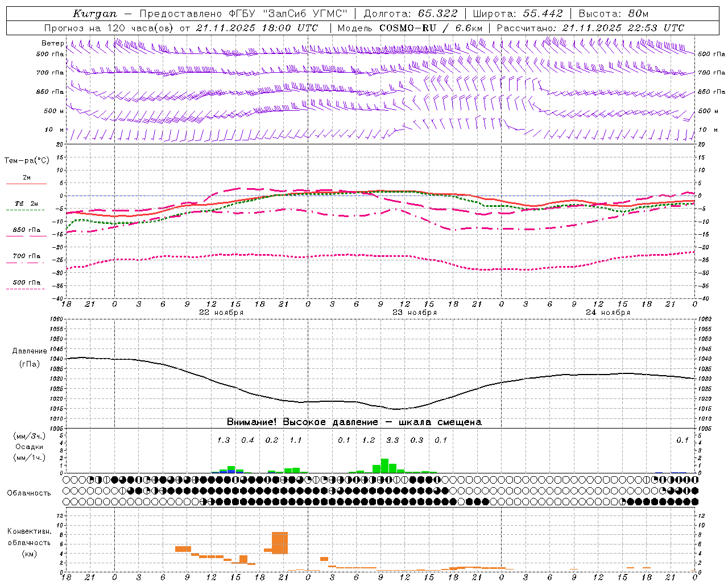Click the "Тем-ра(°C)" temperature panel label
The width and height of the screenshot is (728, 582).
[27, 161]
